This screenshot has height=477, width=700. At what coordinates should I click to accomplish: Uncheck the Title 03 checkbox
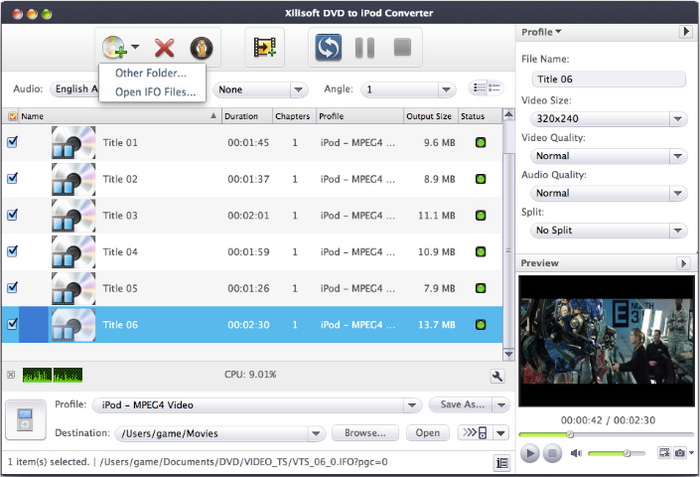coord(12,215)
